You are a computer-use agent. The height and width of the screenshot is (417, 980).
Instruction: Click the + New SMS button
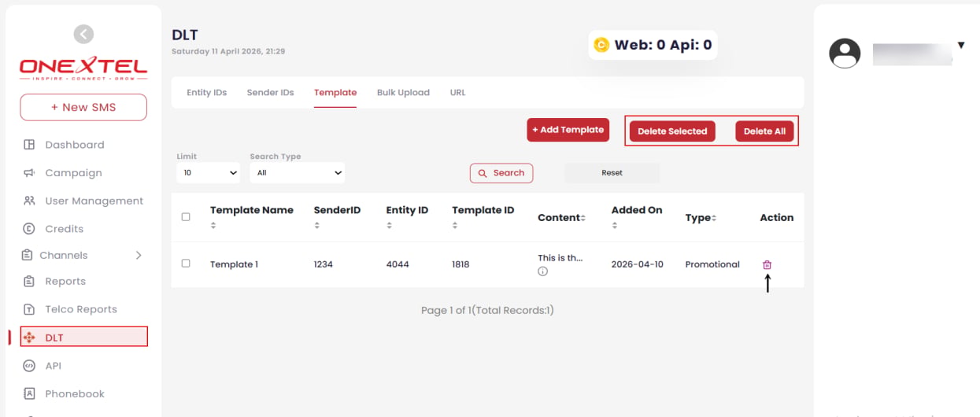click(83, 107)
